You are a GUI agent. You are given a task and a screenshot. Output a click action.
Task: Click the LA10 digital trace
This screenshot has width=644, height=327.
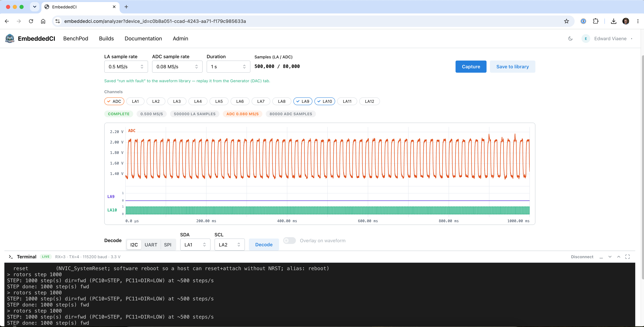[x=328, y=210]
